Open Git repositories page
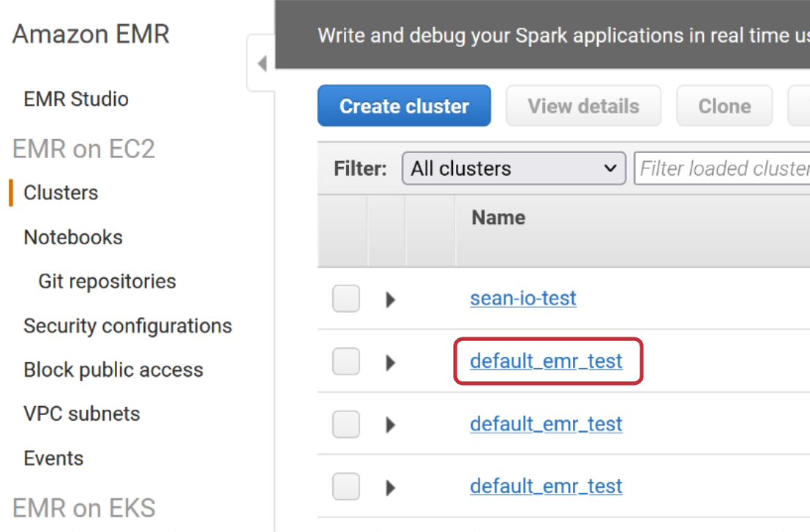 pyautogui.click(x=107, y=282)
